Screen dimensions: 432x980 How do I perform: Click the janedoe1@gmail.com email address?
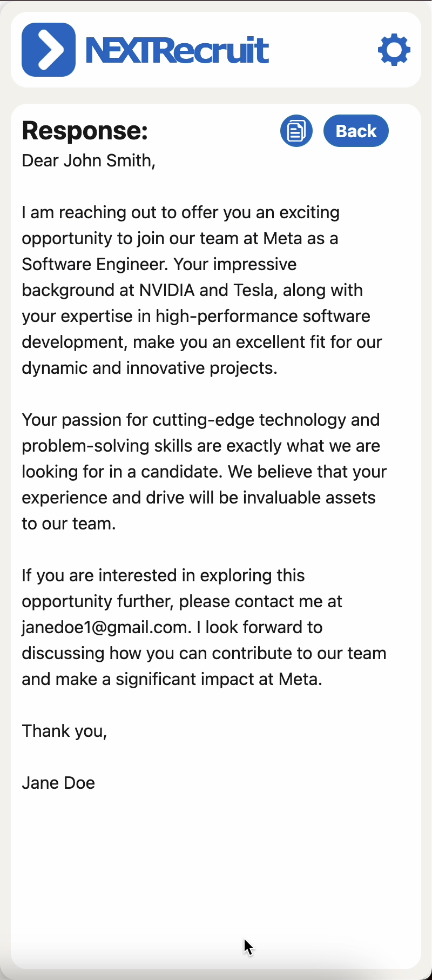[x=106, y=627]
